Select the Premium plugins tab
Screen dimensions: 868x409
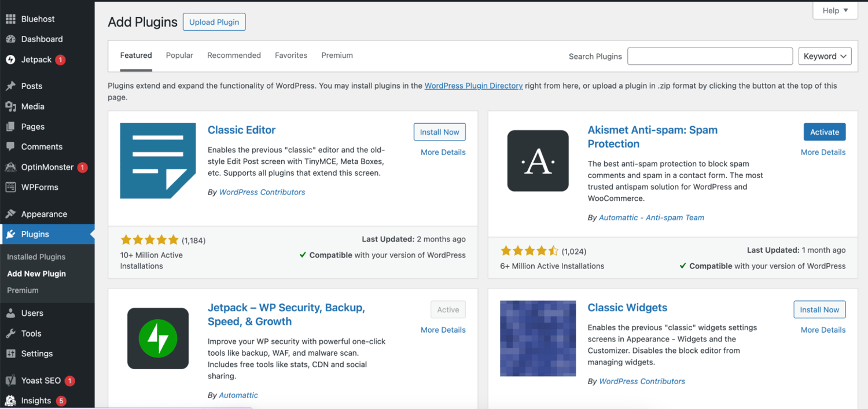(x=337, y=56)
